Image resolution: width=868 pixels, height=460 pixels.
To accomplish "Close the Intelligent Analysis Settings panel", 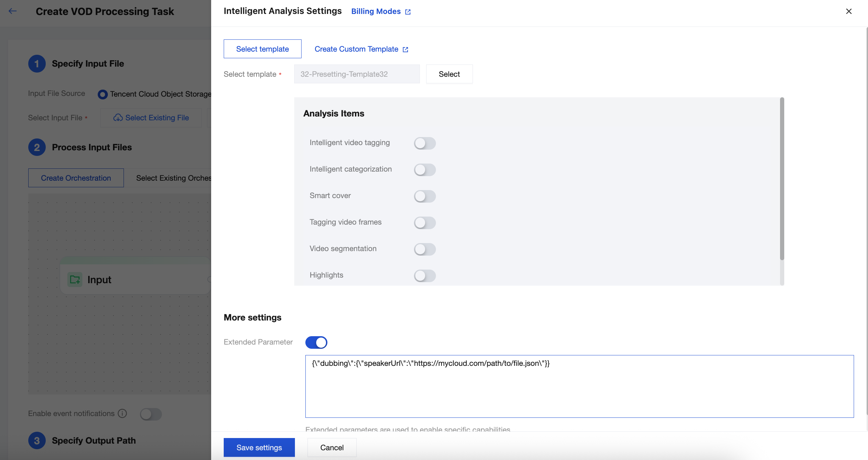I will point(849,11).
